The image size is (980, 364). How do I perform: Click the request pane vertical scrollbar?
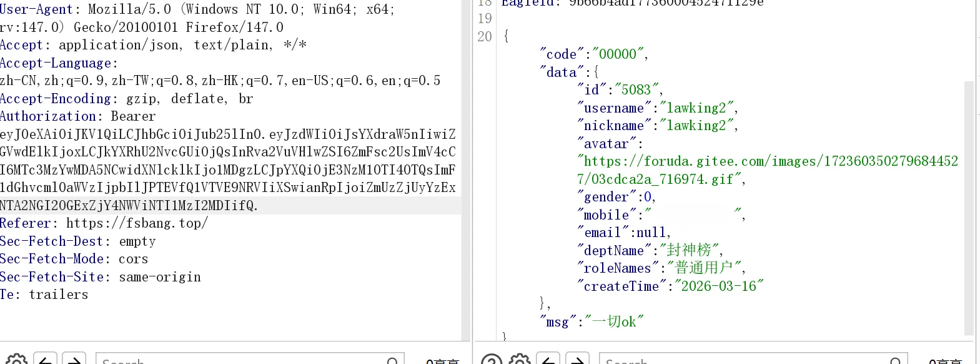(465, 169)
